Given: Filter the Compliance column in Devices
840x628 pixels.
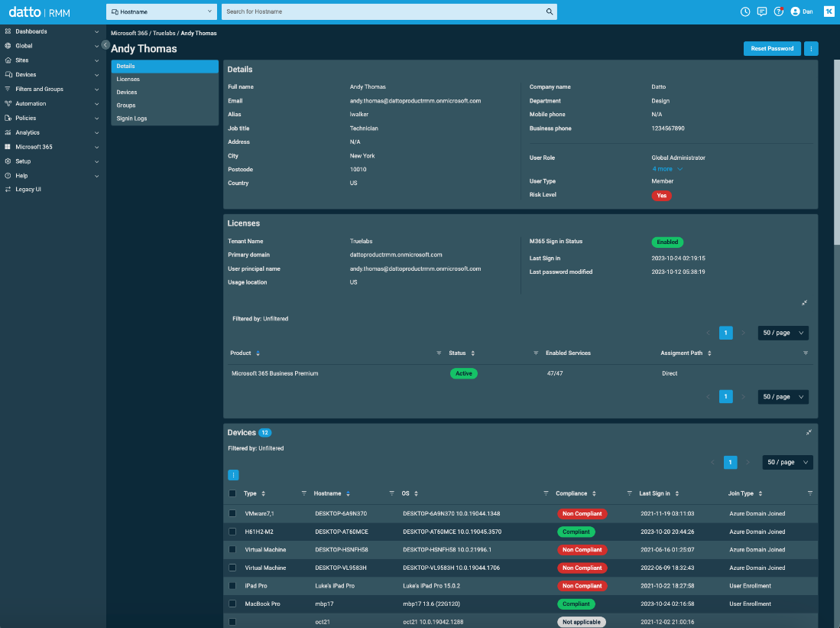Looking at the screenshot, I should (x=630, y=493).
